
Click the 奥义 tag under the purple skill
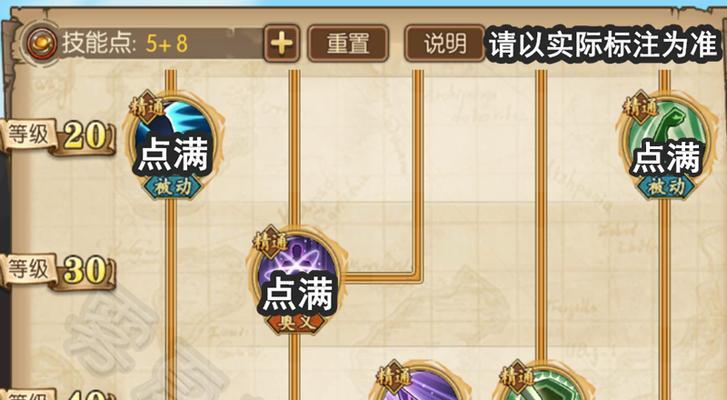(x=295, y=323)
